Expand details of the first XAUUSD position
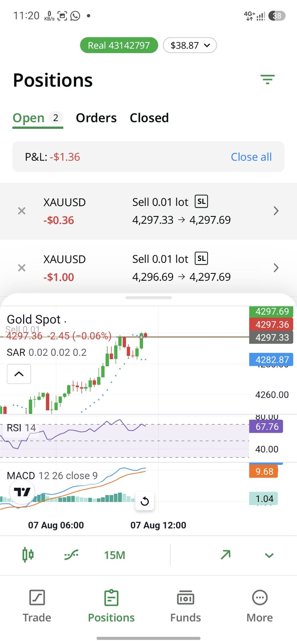This screenshot has height=644, width=297. 276,211
